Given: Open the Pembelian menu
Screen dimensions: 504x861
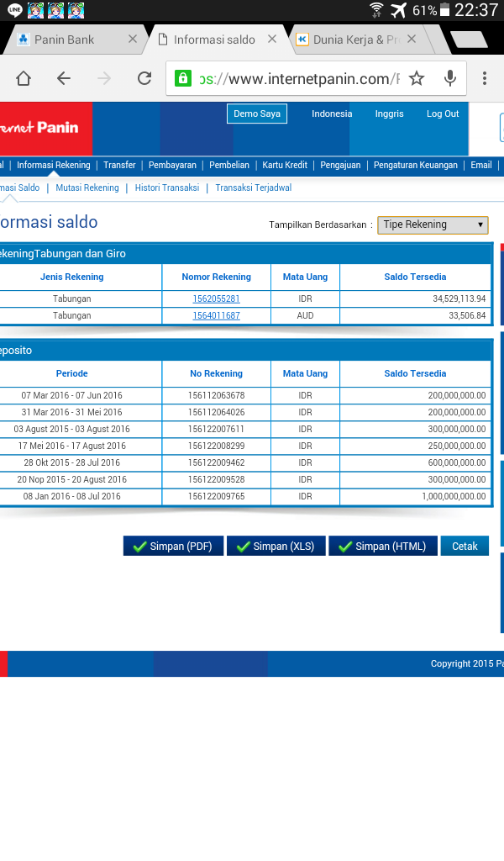Looking at the screenshot, I should click(229, 165).
